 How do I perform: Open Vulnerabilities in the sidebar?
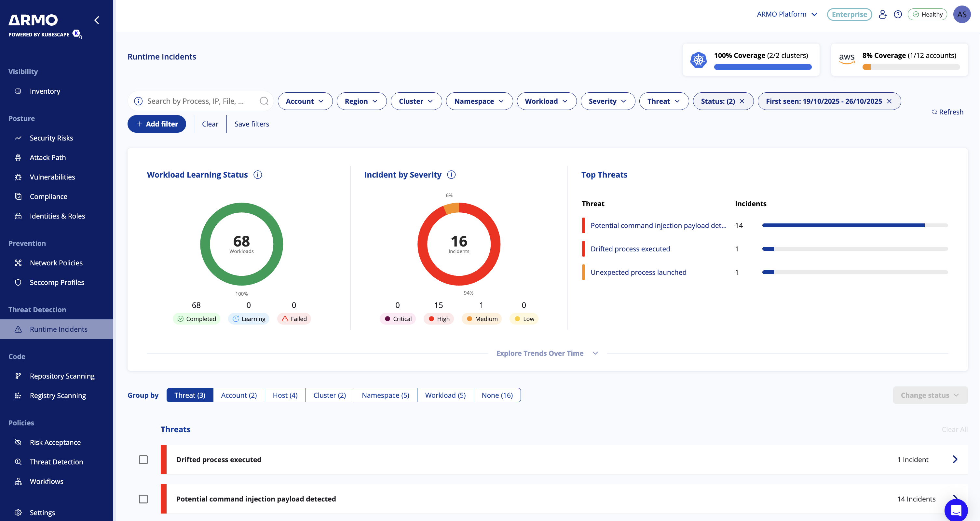pos(52,177)
